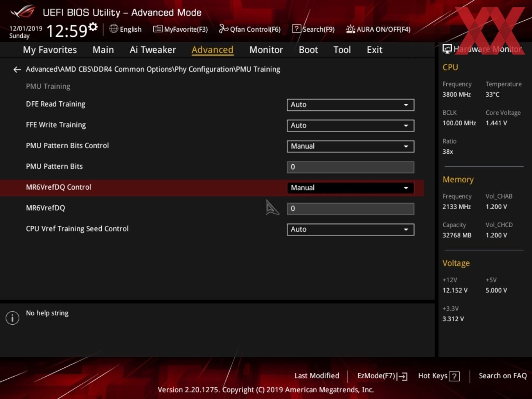
Task: Click the Hot Keys question mark box
Action: click(x=454, y=376)
